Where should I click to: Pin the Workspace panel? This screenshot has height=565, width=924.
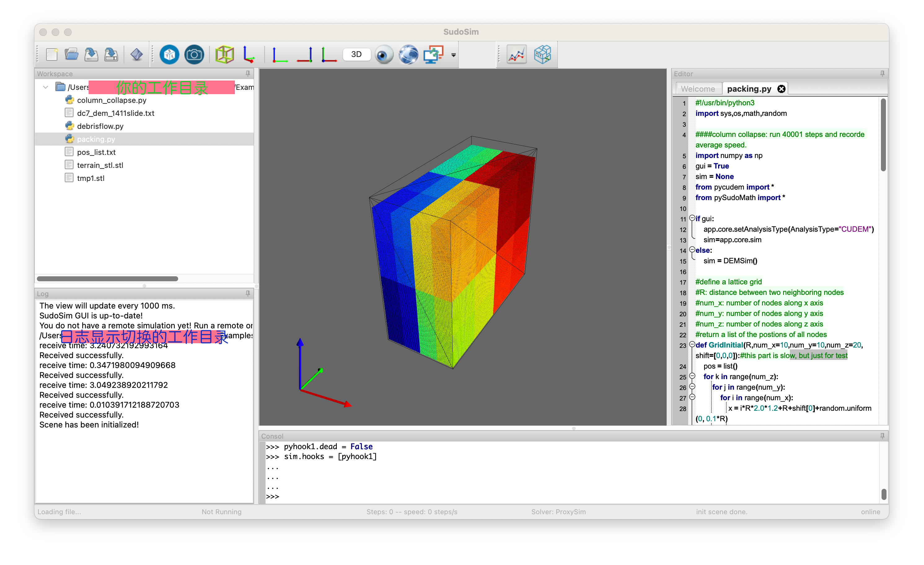[x=248, y=73]
